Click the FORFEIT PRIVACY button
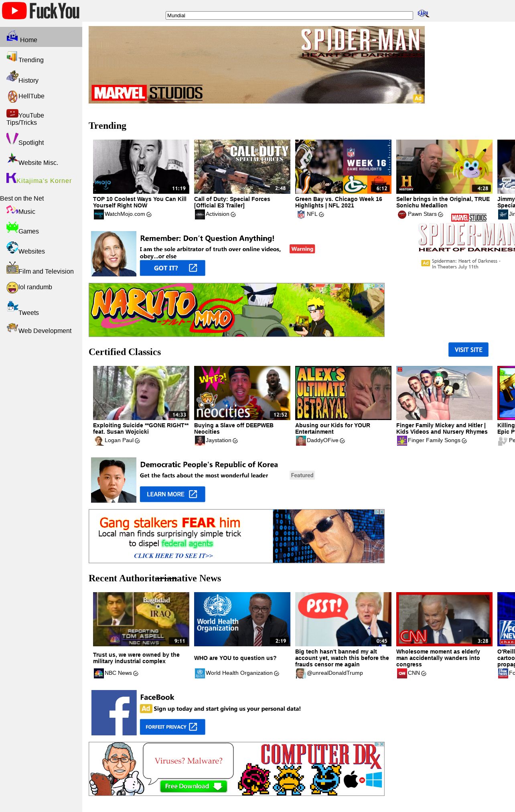Image resolution: width=515 pixels, height=812 pixels. click(172, 727)
